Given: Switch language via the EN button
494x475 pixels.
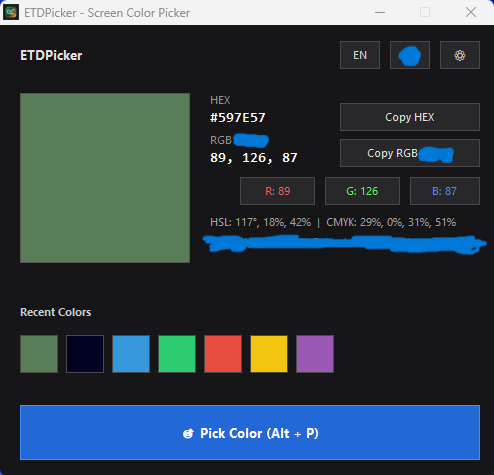Looking at the screenshot, I should pyautogui.click(x=360, y=55).
